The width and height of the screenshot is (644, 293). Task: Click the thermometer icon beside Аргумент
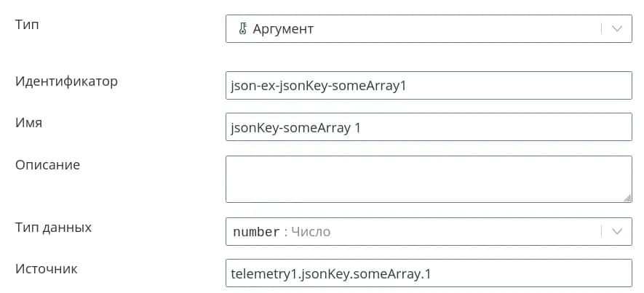[243, 29]
